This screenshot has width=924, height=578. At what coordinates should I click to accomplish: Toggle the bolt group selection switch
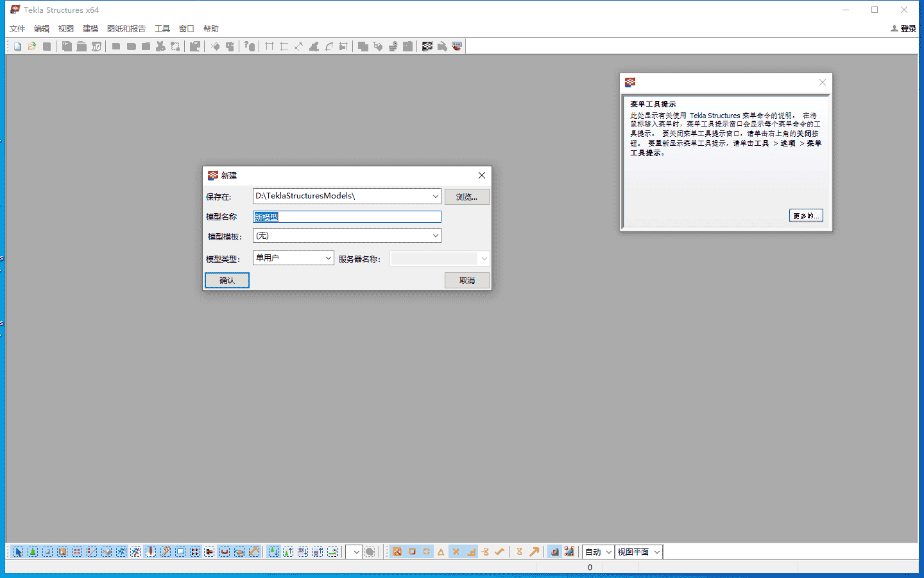pos(195,552)
